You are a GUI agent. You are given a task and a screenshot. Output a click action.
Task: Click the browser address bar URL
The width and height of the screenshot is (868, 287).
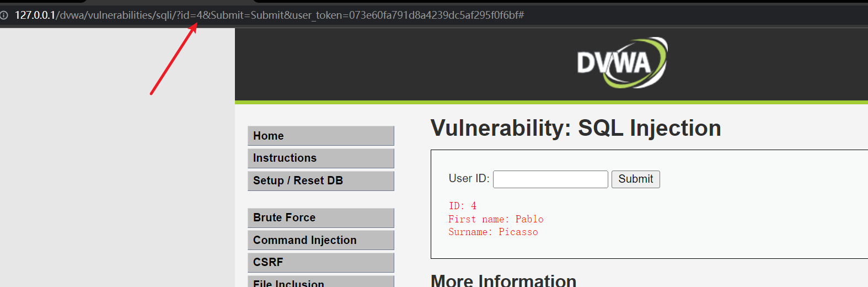coord(269,15)
